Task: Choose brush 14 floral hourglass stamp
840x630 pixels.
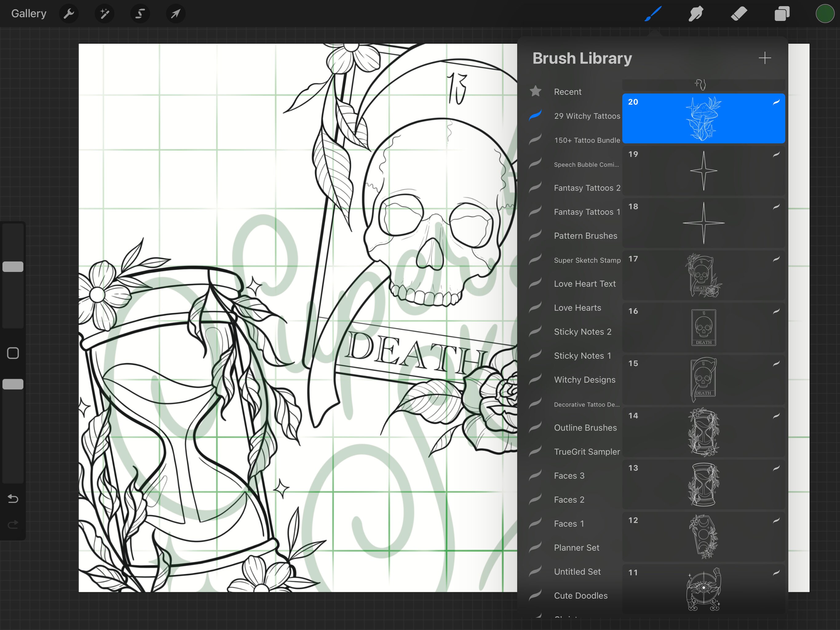Action: 704,432
